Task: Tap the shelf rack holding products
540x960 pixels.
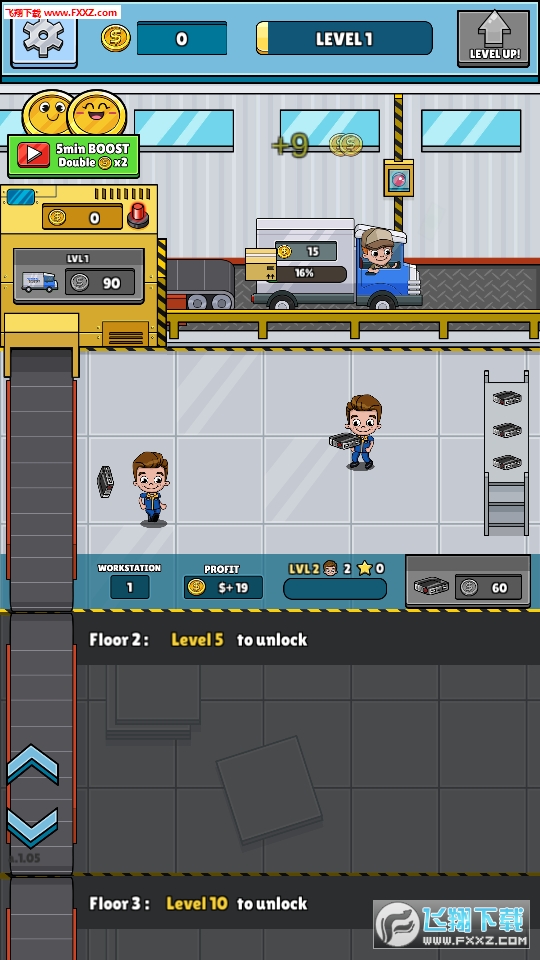Action: pos(506,452)
